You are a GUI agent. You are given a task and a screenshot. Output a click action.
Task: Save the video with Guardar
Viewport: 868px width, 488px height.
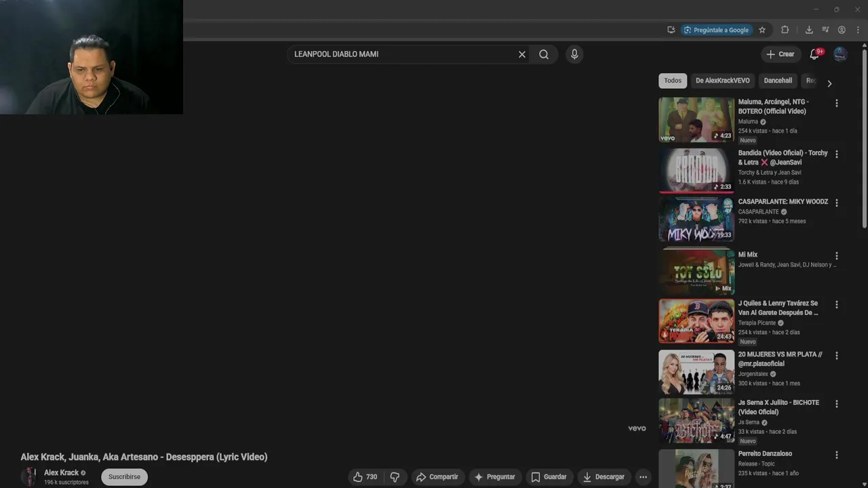[549, 476]
